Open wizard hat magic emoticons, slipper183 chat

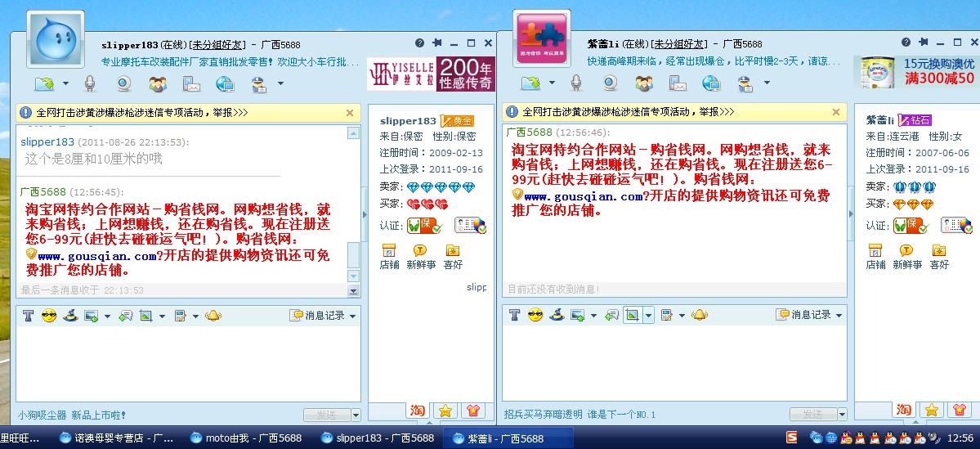click(70, 316)
